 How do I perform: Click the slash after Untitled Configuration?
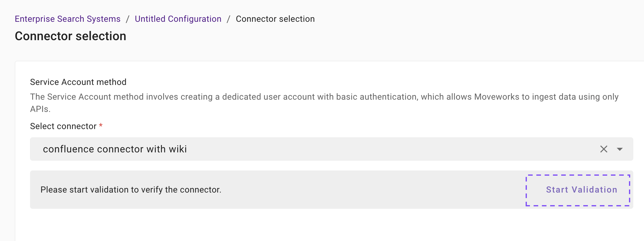(x=228, y=19)
